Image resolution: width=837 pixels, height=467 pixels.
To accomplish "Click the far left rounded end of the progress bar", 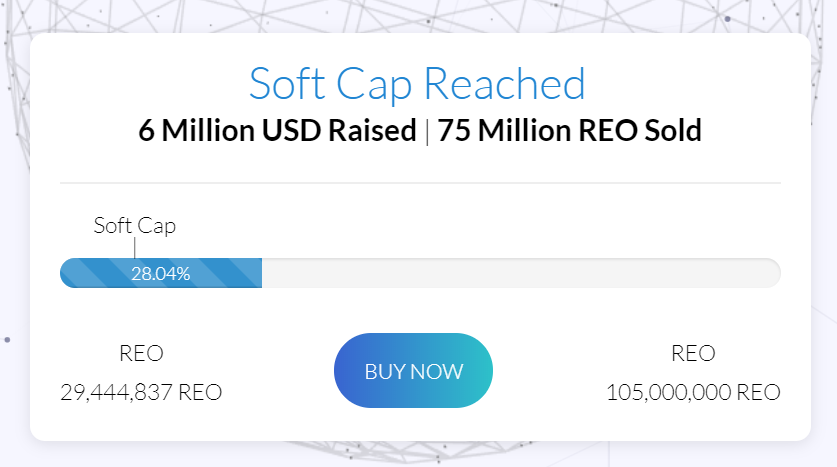I will tap(67, 273).
